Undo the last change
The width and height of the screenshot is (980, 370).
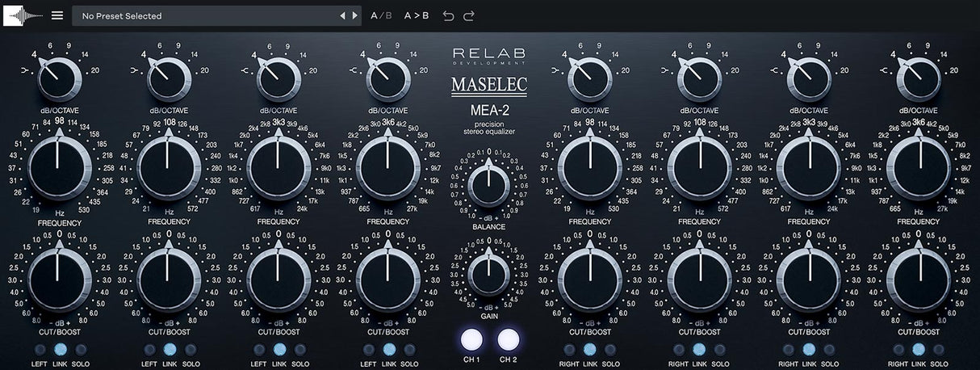pyautogui.click(x=449, y=15)
